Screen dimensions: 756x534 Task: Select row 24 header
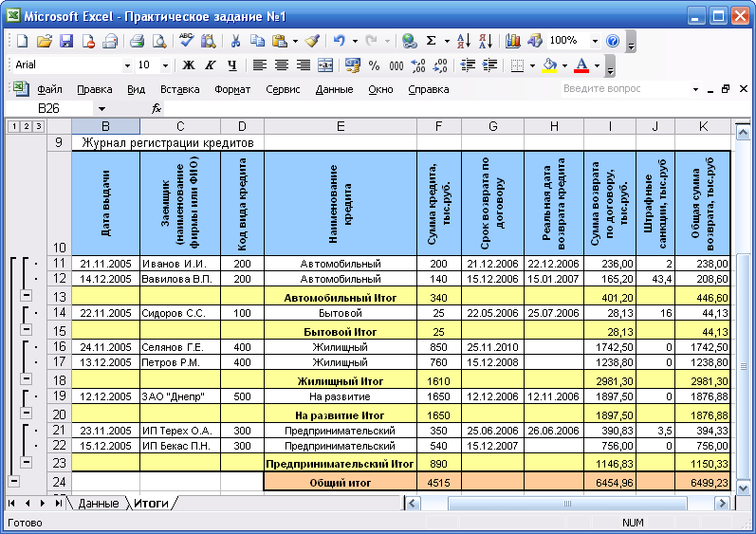[60, 481]
